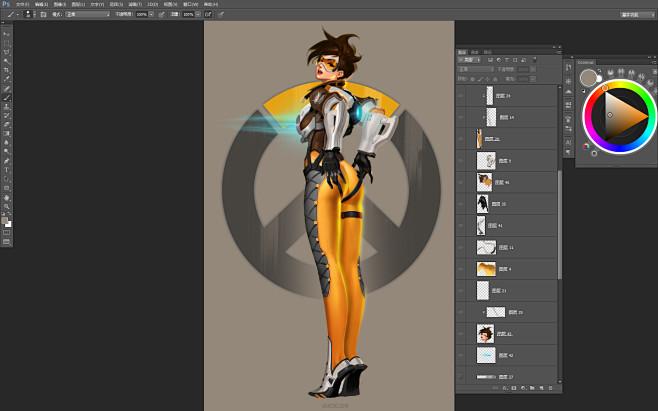The height and width of the screenshot is (411, 658).
Task: Open the layer filter type dropdown
Action: [469, 60]
